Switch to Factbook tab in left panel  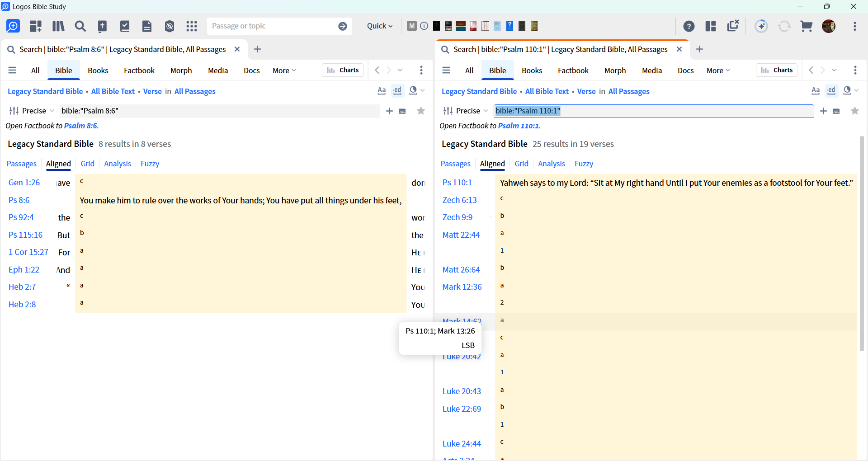[x=139, y=71]
